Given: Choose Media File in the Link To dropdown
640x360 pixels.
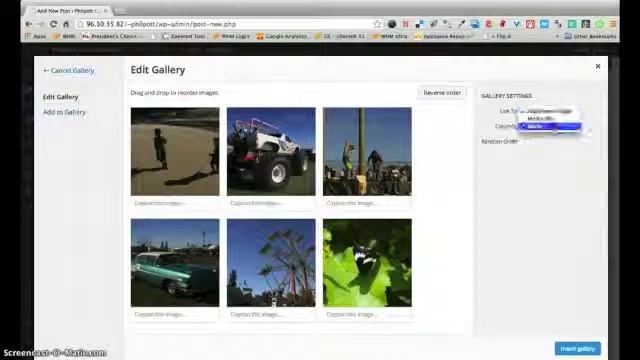Looking at the screenshot, I should (550, 118).
